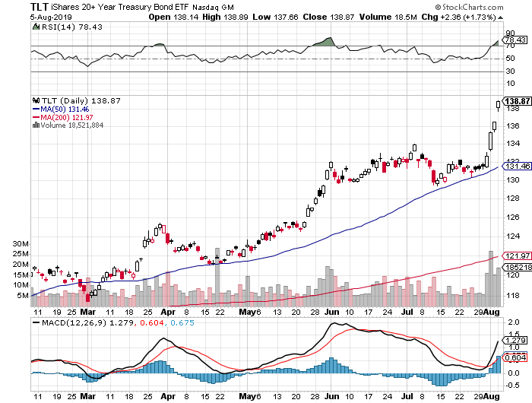Click the 126 price axis label
The height and width of the screenshot is (403, 532).
(513, 217)
